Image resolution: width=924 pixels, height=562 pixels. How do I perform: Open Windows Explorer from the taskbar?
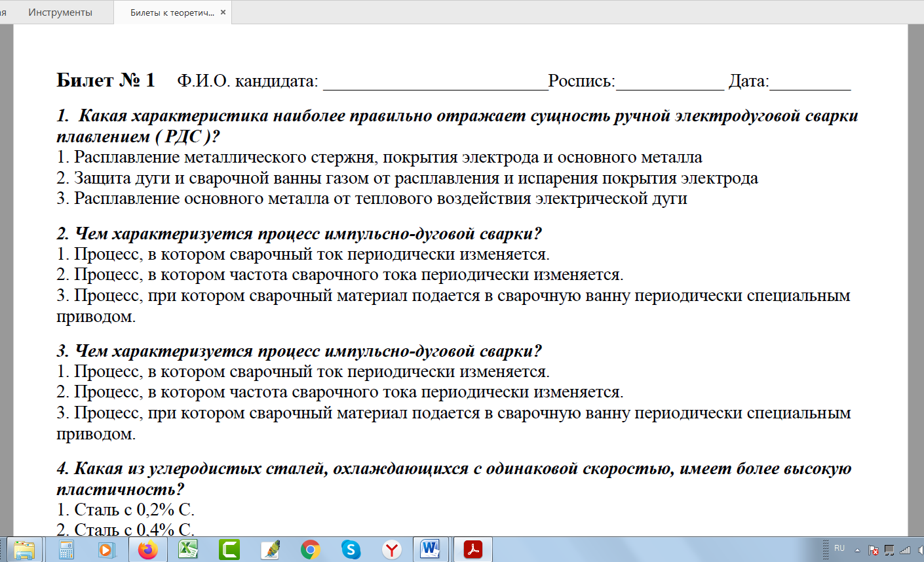(x=25, y=550)
